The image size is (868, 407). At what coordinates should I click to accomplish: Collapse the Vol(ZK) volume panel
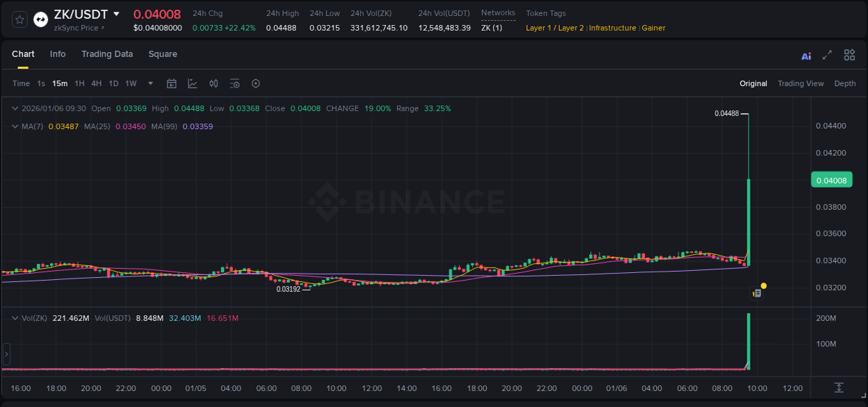click(15, 318)
